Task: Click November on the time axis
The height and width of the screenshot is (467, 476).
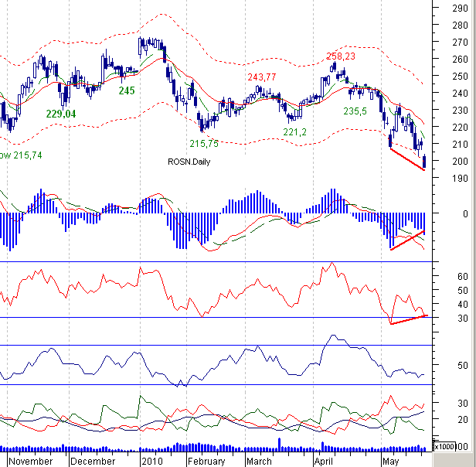Action: point(29,461)
